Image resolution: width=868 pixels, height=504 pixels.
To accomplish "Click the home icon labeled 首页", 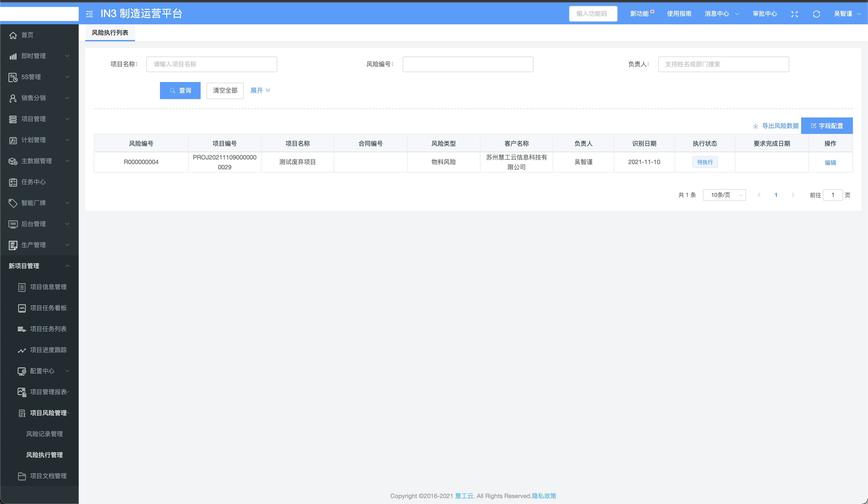I will (x=13, y=35).
